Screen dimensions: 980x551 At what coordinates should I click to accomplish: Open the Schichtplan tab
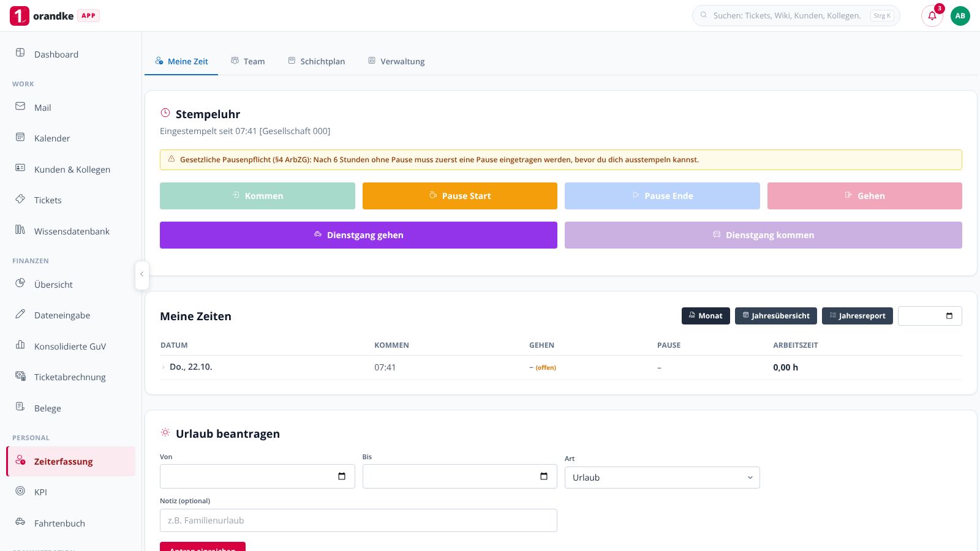point(317,61)
